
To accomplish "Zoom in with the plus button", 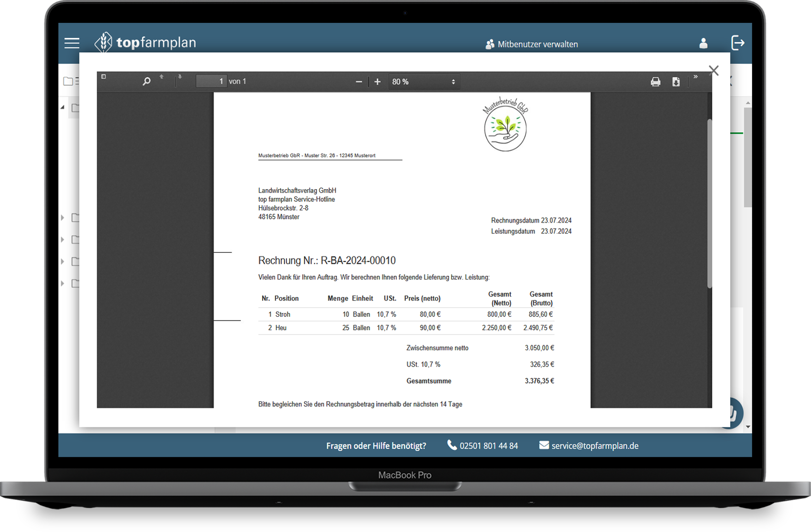I will point(378,82).
